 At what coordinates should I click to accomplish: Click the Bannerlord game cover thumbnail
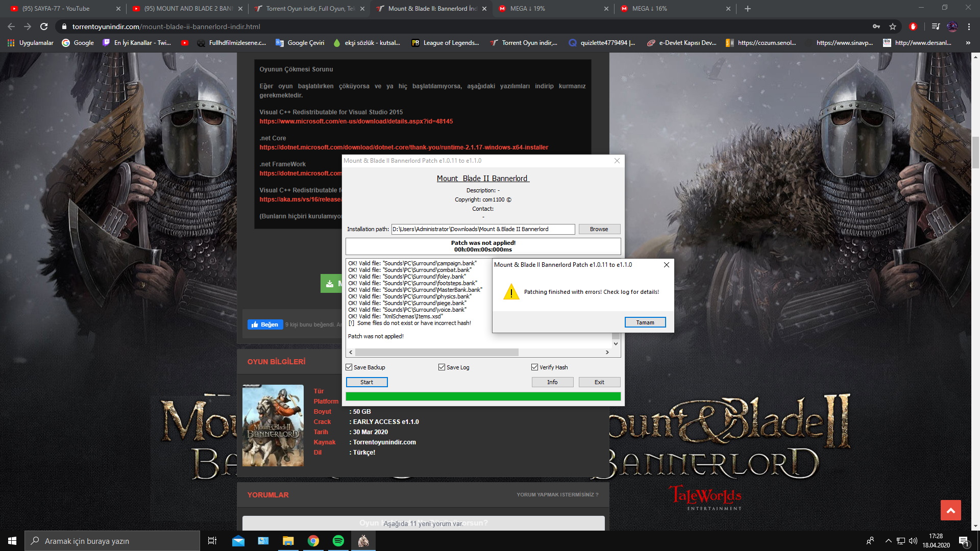click(273, 425)
